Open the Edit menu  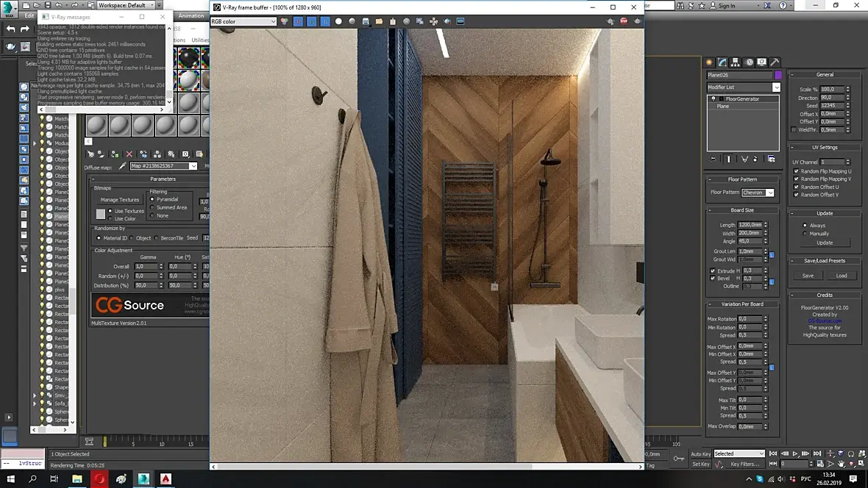[29, 15]
